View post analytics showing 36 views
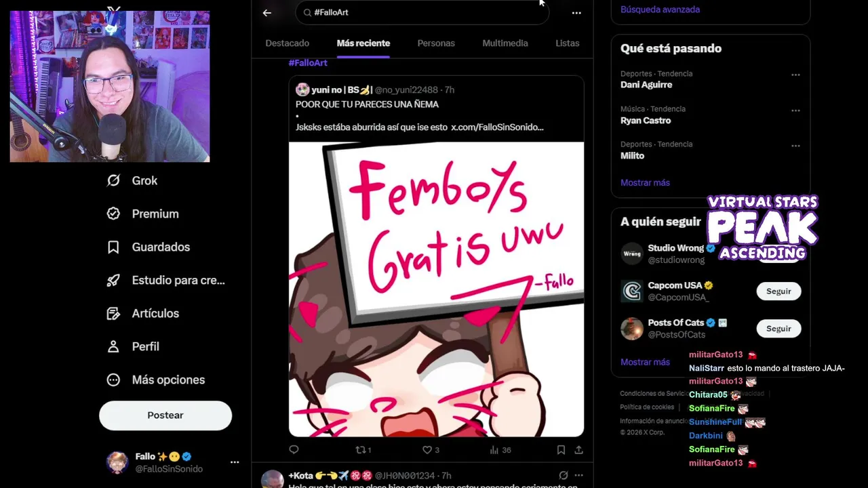 click(x=500, y=449)
